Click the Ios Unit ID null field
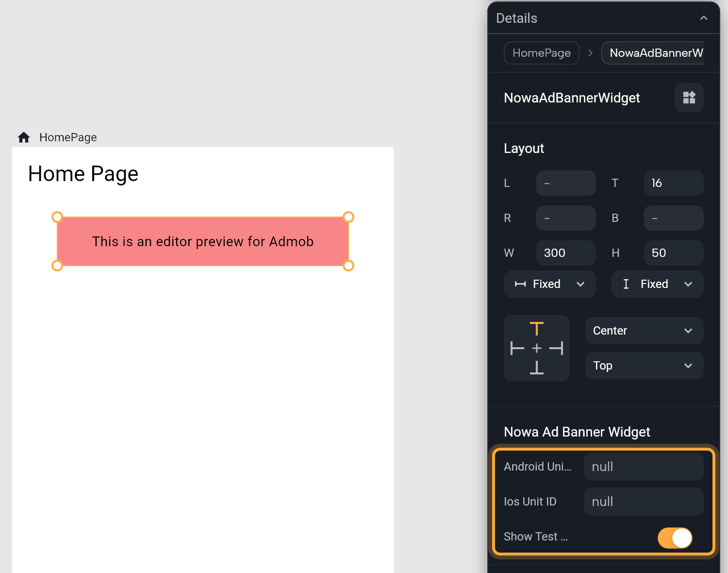This screenshot has width=728, height=573. pyautogui.click(x=644, y=502)
